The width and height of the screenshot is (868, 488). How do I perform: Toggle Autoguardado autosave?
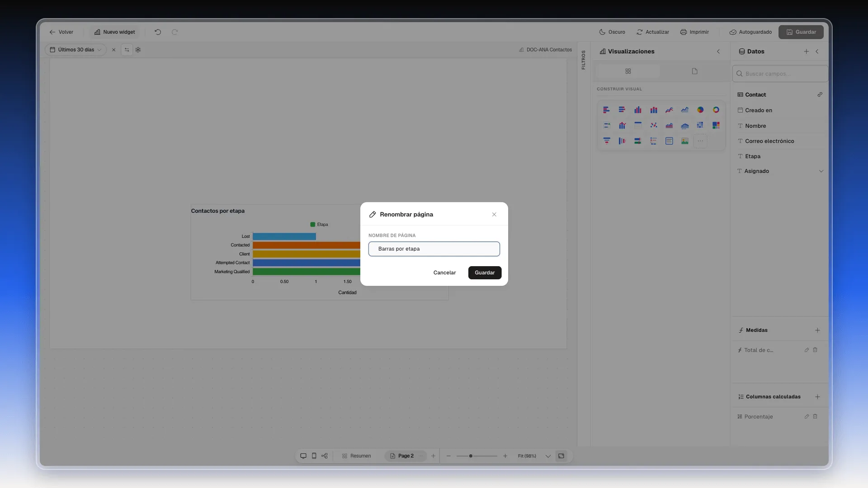[750, 32]
